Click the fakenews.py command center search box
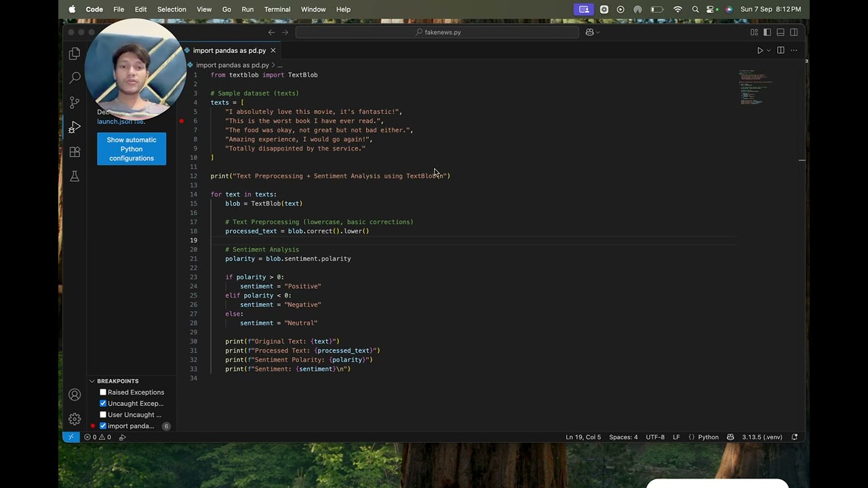The width and height of the screenshot is (868, 488). point(437,32)
